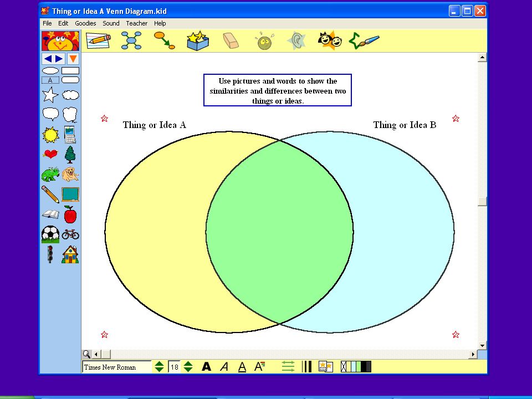Select the Thing or Idea B label
Image resolution: width=532 pixels, height=399 pixels.
tap(405, 125)
